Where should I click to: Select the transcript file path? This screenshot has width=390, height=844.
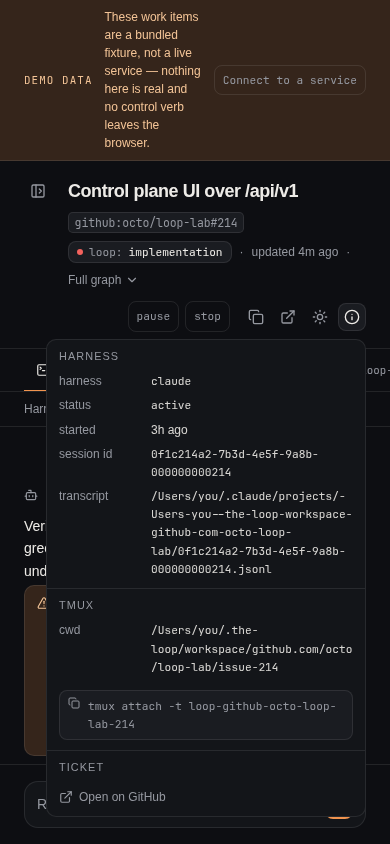pyautogui.click(x=251, y=532)
